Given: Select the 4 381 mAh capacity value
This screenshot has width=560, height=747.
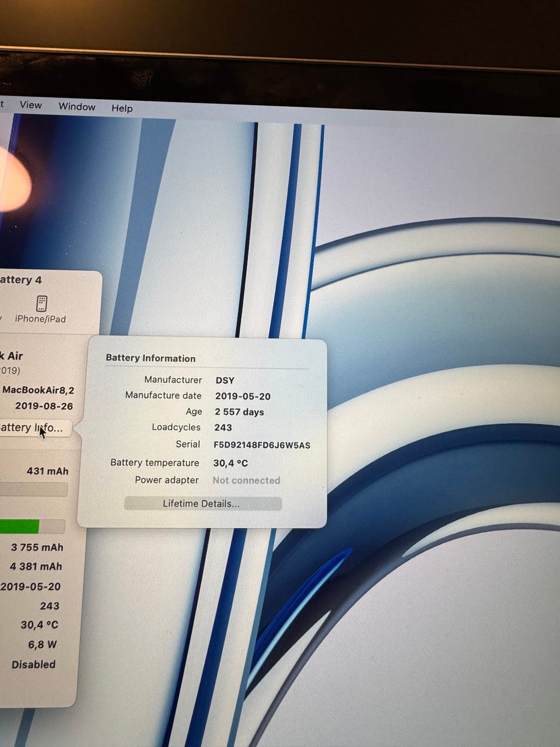Looking at the screenshot, I should point(36,567).
